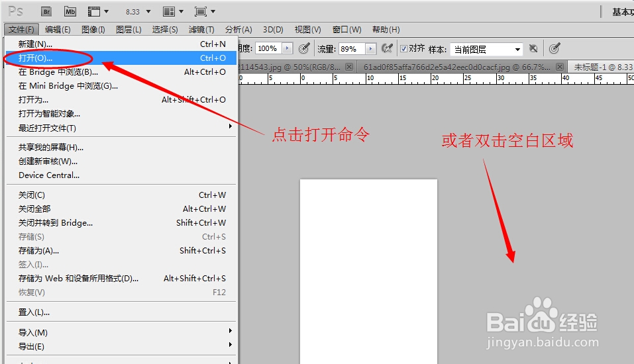This screenshot has height=364, width=634.
Task: Open the arrange documents icon menu
Action: point(173,11)
